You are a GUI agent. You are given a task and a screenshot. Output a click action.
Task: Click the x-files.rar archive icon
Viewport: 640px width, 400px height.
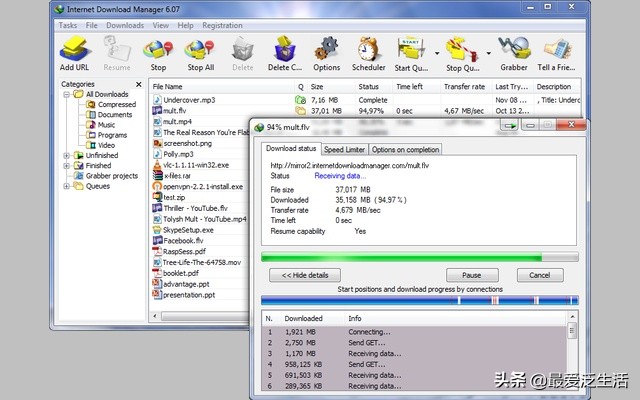click(157, 176)
